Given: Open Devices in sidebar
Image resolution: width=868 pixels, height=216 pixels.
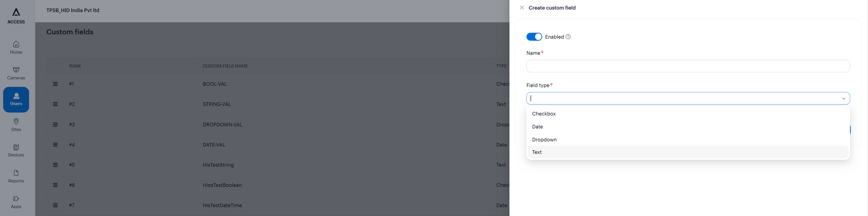Looking at the screenshot, I should tap(16, 151).
